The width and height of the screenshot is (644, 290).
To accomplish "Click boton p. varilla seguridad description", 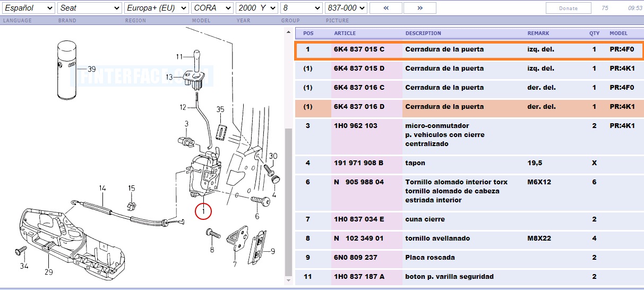I will point(449,277).
